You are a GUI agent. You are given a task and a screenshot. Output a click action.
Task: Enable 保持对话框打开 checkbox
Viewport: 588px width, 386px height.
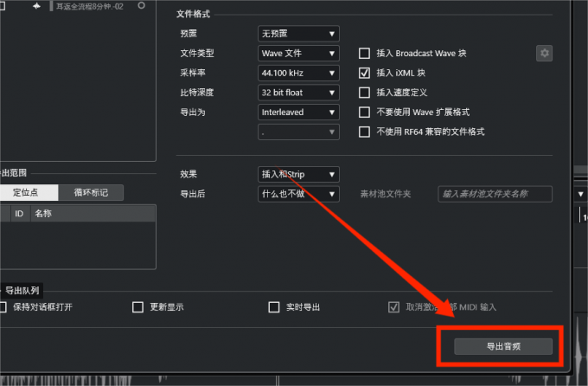pos(3,307)
